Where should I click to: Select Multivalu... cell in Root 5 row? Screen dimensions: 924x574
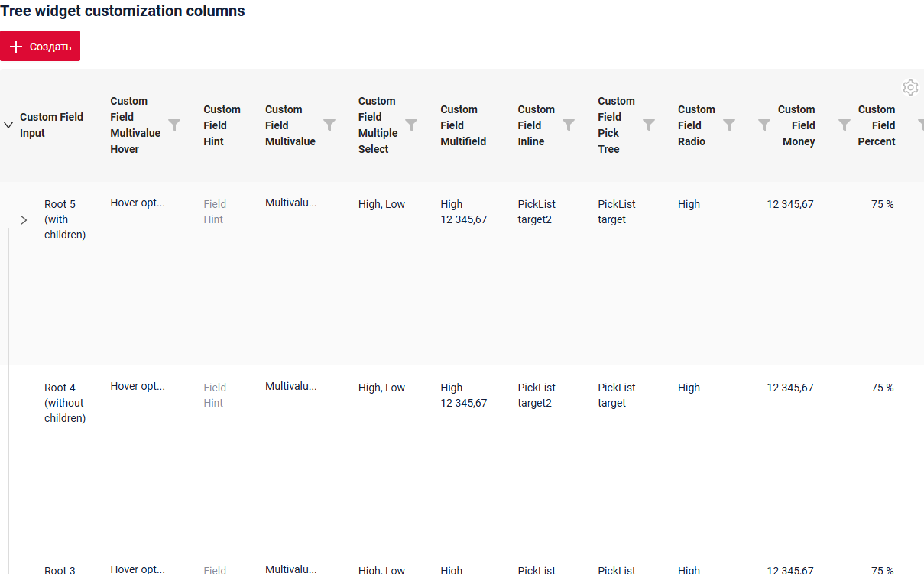pyautogui.click(x=291, y=203)
